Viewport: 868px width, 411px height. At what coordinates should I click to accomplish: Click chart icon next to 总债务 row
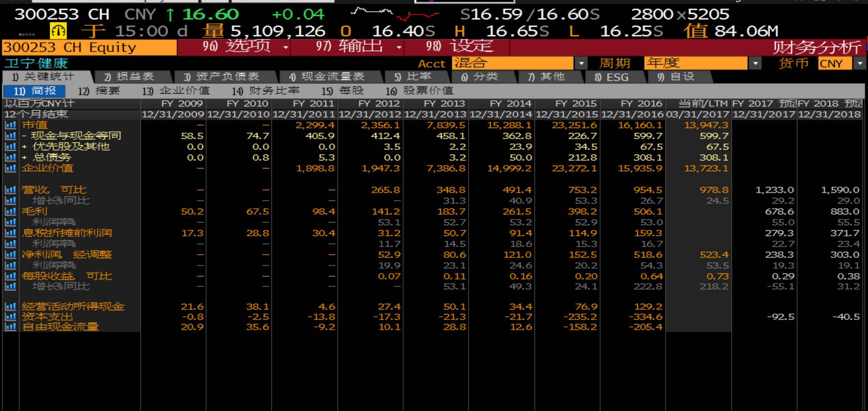coord(11,157)
